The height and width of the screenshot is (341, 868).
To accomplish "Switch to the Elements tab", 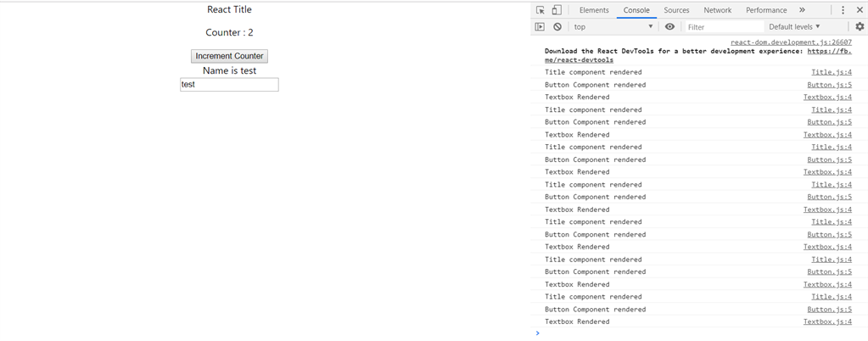I will point(594,10).
